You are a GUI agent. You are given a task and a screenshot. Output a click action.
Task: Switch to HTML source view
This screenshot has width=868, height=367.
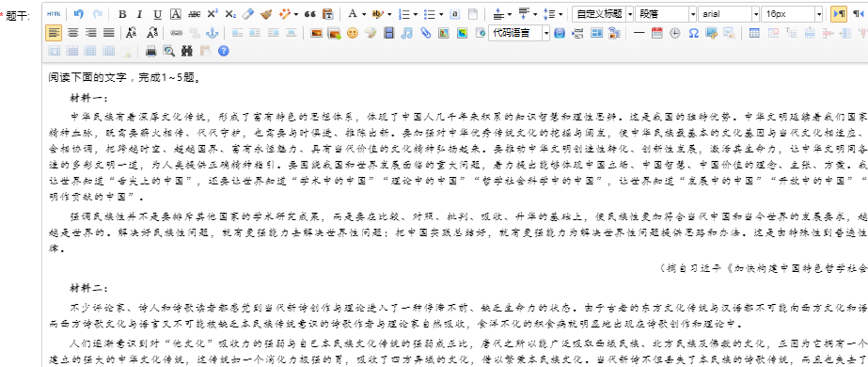pyautogui.click(x=54, y=14)
